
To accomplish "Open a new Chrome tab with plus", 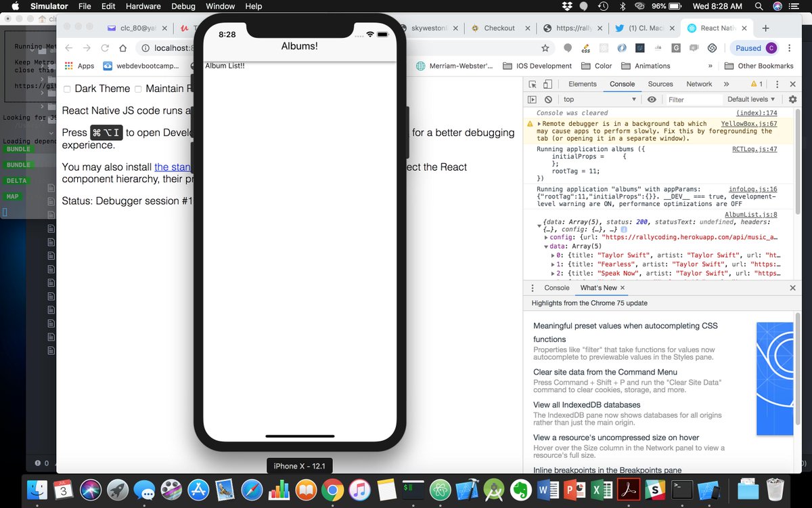I will (765, 28).
